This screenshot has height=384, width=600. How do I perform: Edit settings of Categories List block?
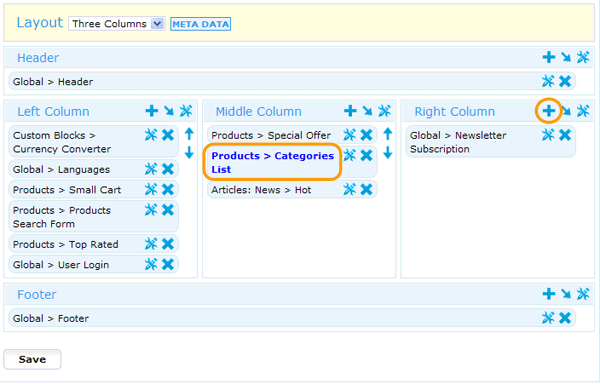(x=349, y=155)
